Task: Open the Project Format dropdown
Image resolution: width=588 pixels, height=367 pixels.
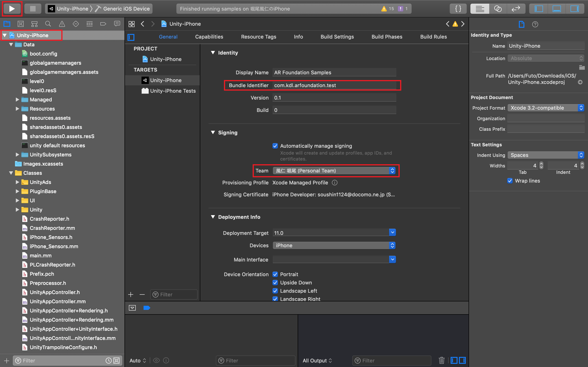Action: click(546, 108)
